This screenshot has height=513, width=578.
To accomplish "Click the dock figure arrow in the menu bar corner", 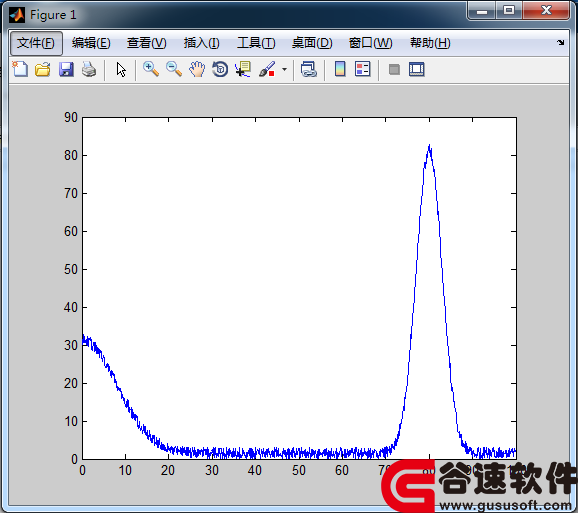I will point(561,42).
